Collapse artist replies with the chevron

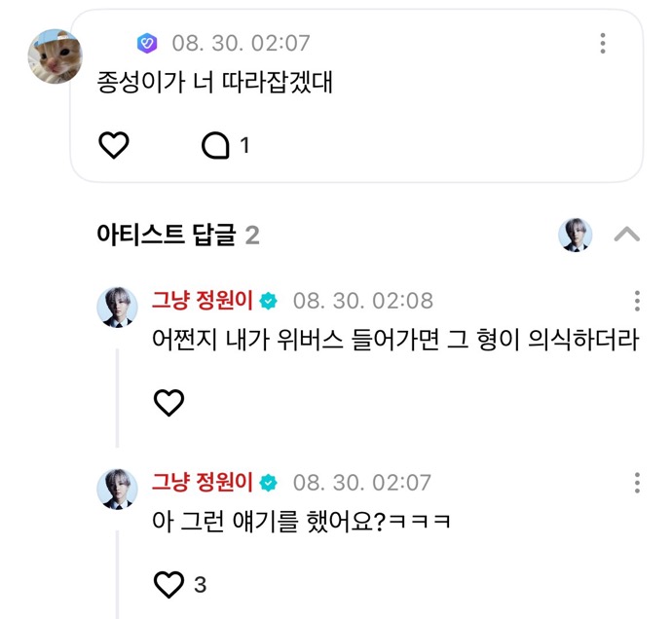click(x=627, y=235)
